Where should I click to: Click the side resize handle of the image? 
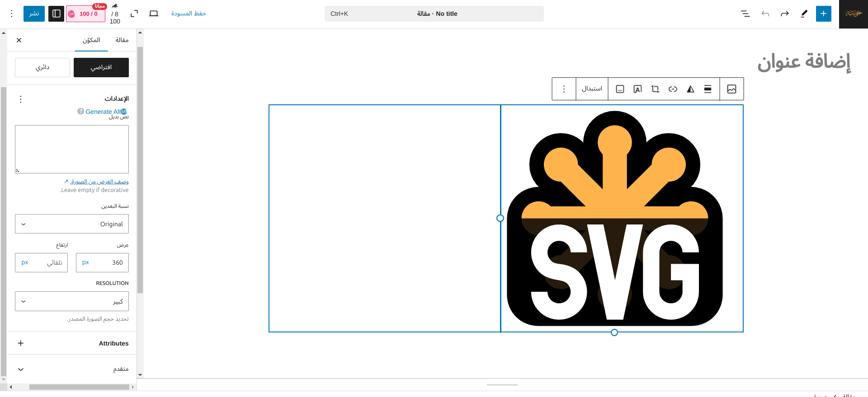pyautogui.click(x=500, y=218)
